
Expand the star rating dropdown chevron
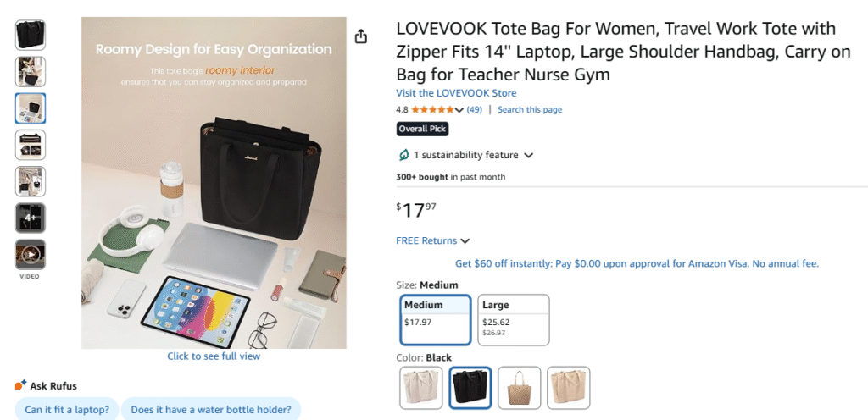point(459,110)
